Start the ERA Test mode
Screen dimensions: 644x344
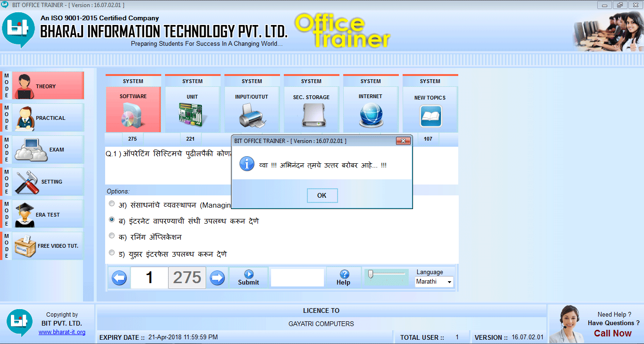pos(48,214)
